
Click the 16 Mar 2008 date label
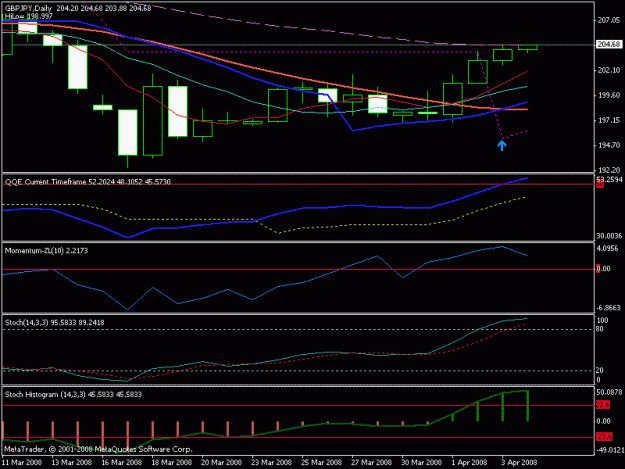[122, 462]
